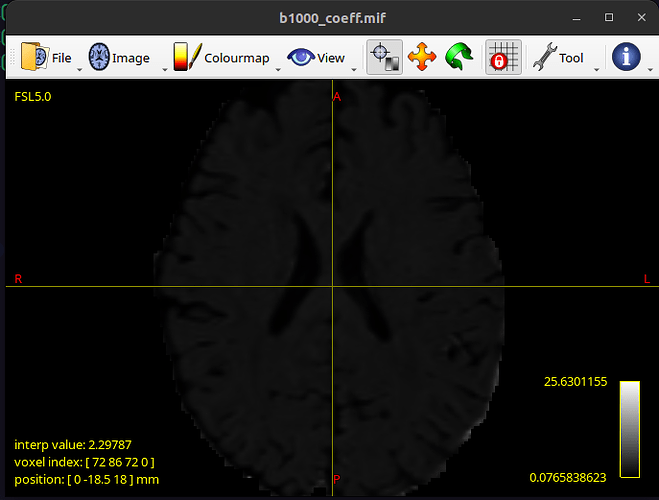This screenshot has height=500, width=659.
Task: Click the Colourmap text label
Action: pyautogui.click(x=237, y=58)
